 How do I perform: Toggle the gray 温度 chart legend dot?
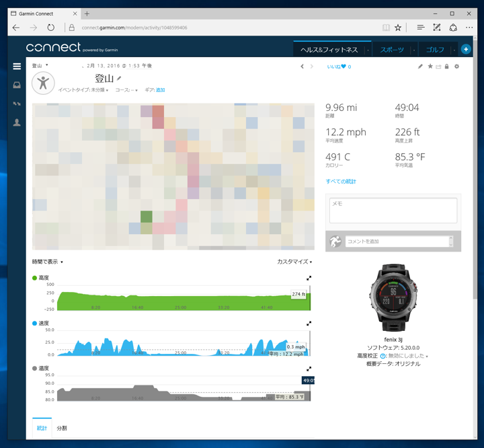click(34, 368)
